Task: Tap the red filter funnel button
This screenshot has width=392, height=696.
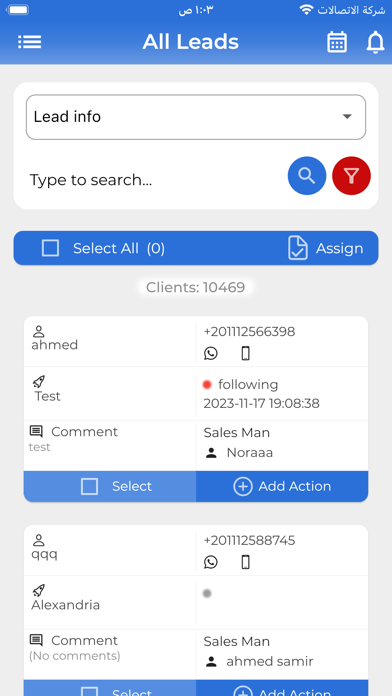Action: pos(352,176)
